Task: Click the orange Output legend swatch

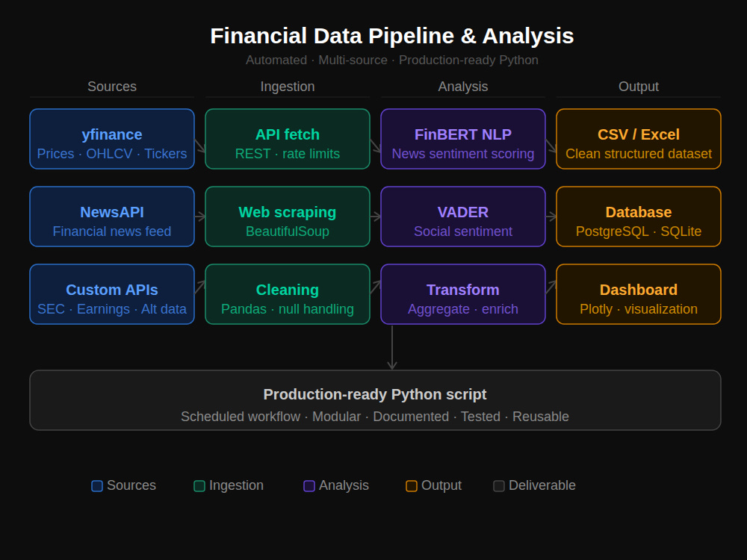Action: tap(412, 486)
